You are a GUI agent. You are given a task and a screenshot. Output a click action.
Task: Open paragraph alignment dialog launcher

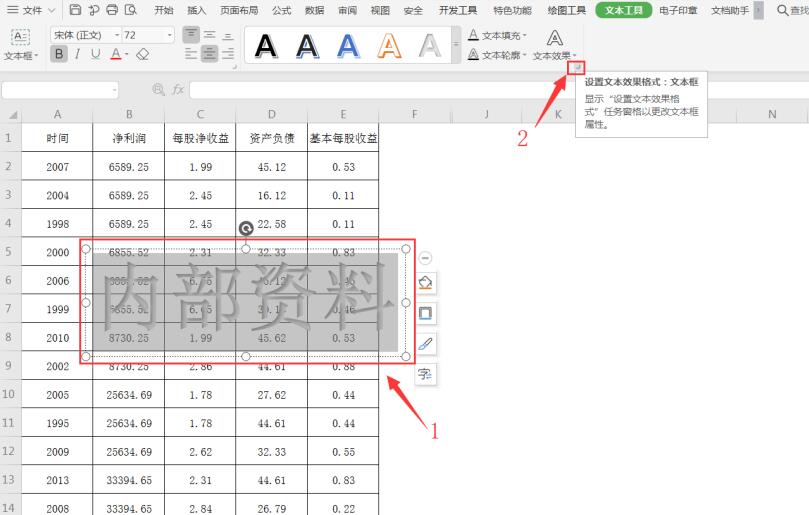click(234, 67)
